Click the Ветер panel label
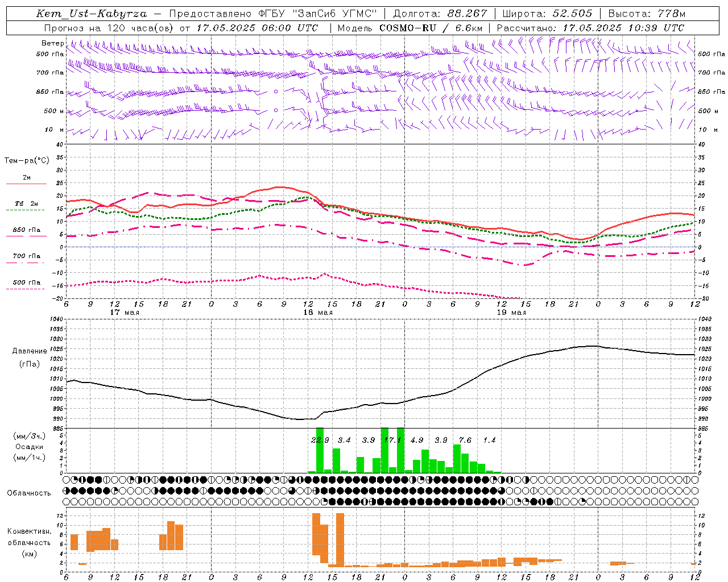Image resolution: width=728 pixels, height=582 pixels. tap(52, 43)
